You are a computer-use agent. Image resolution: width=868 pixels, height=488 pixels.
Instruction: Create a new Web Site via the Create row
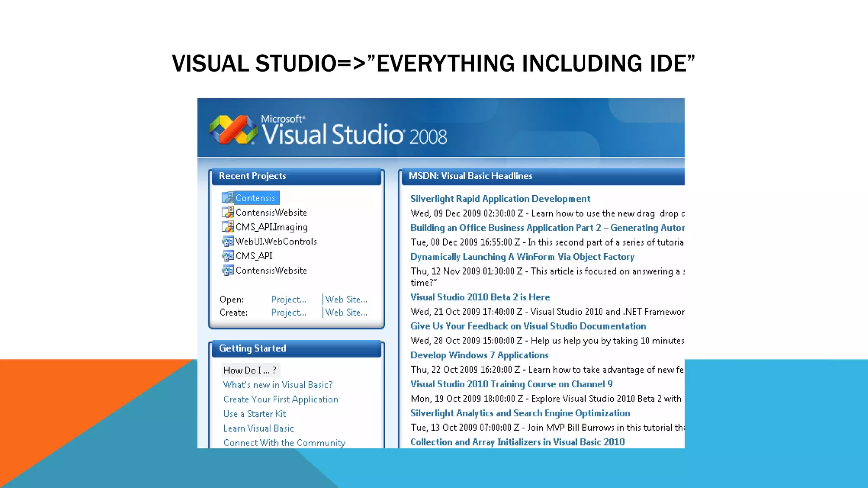[346, 313]
